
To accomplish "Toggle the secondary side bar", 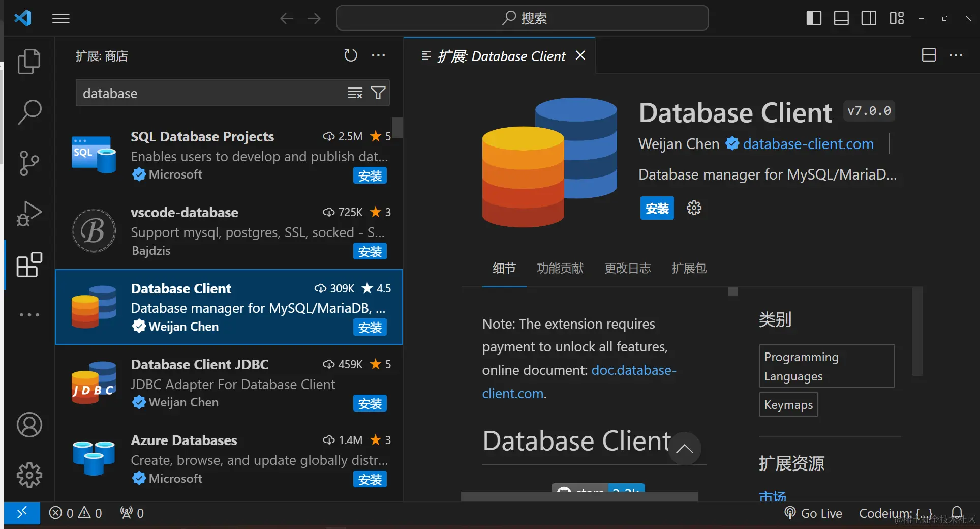I will (x=869, y=18).
